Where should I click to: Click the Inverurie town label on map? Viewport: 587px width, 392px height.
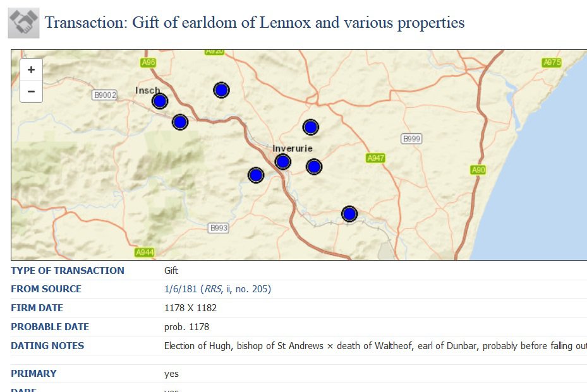293,148
